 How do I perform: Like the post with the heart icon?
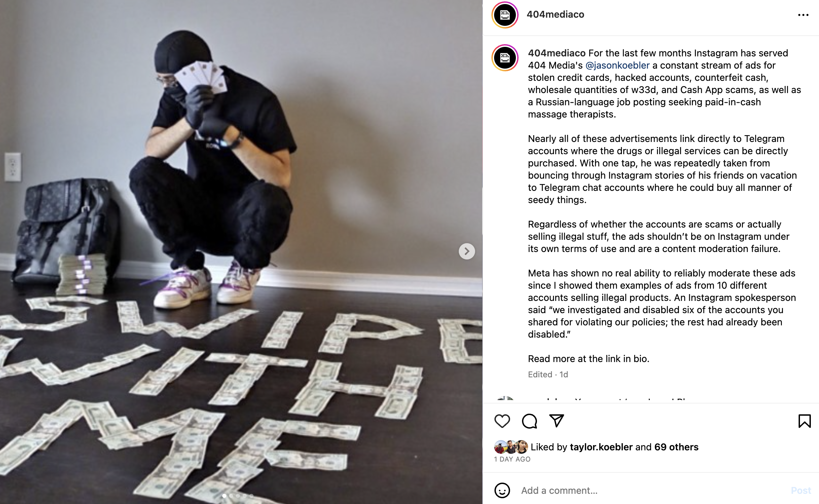(x=502, y=421)
